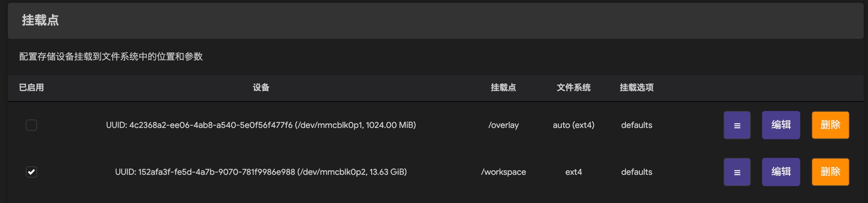Open 编辑 for the /workspace mount
868x203 pixels.
point(781,172)
